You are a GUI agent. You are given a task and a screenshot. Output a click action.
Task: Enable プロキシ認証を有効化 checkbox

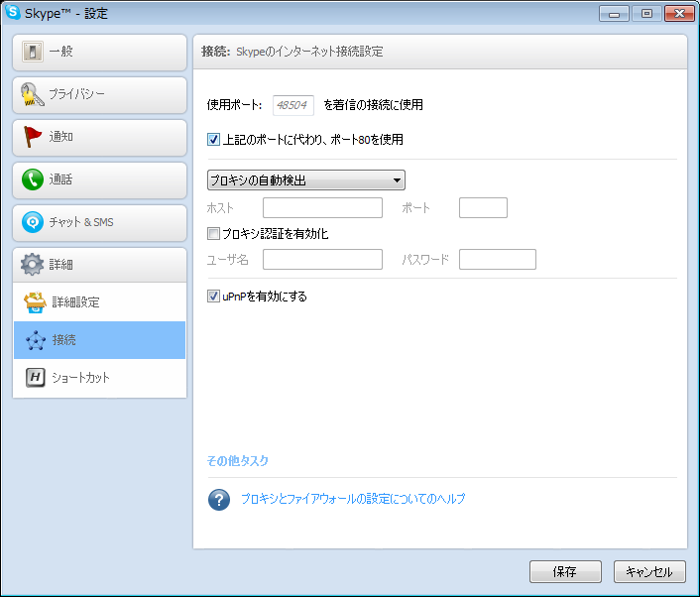tap(213, 233)
